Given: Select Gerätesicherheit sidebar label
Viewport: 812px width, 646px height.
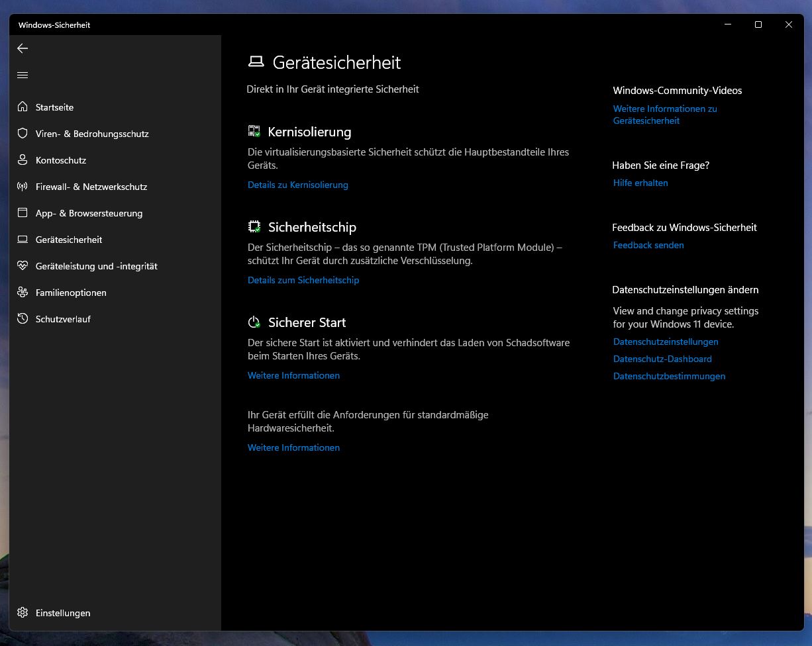Looking at the screenshot, I should 69,240.
